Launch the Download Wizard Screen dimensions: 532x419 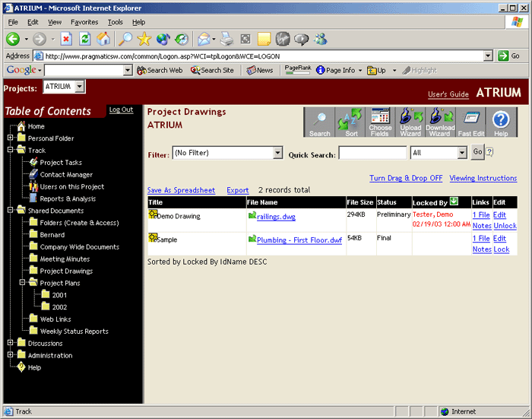tap(440, 122)
